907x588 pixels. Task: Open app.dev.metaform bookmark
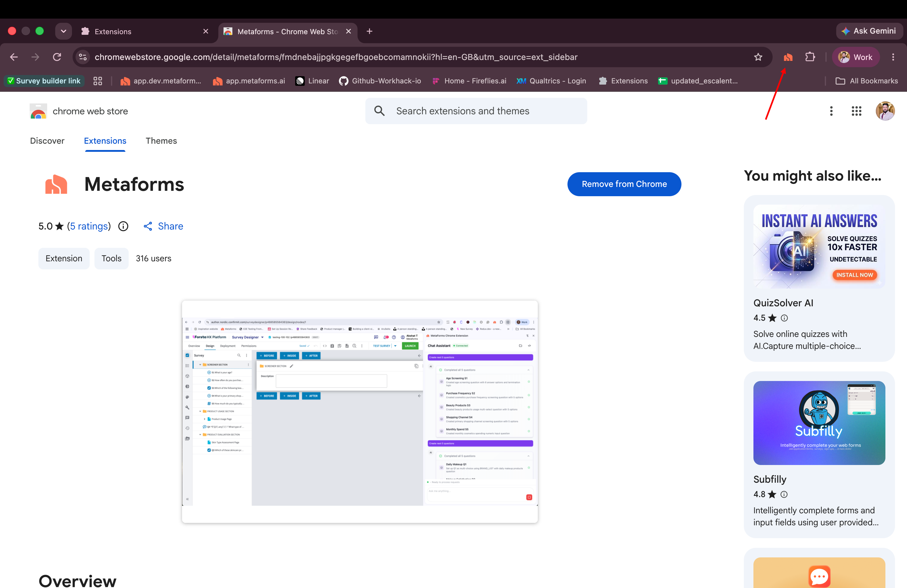pyautogui.click(x=160, y=81)
